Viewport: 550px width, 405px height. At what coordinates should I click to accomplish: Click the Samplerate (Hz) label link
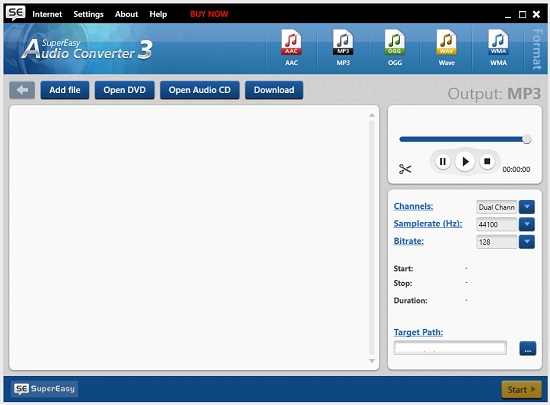pos(428,224)
